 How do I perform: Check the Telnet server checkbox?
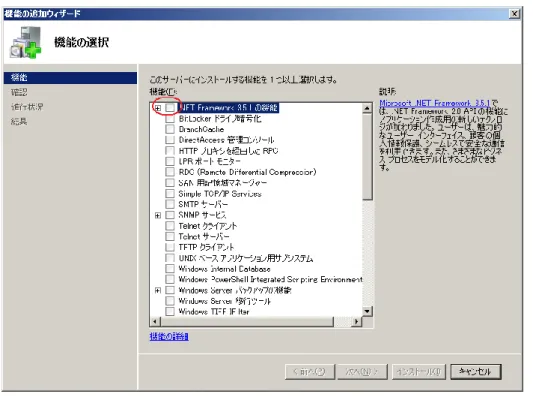click(x=170, y=236)
